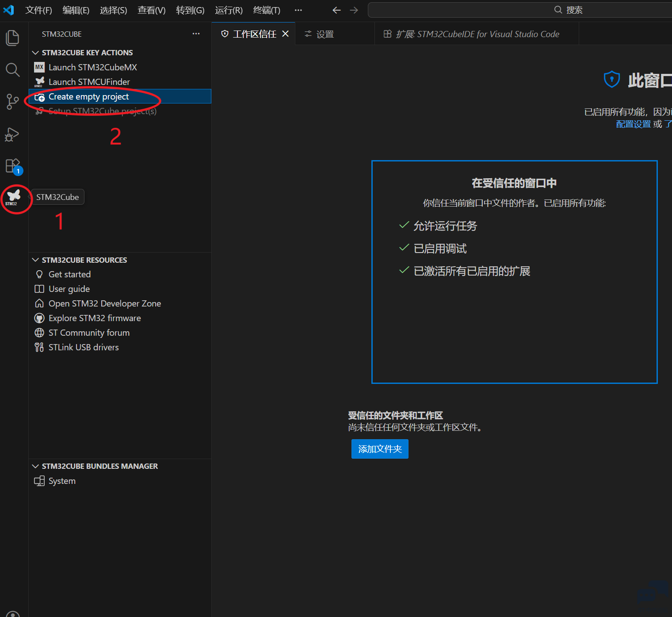Click the Developer Zone home icon
The image size is (672, 617).
(x=39, y=303)
